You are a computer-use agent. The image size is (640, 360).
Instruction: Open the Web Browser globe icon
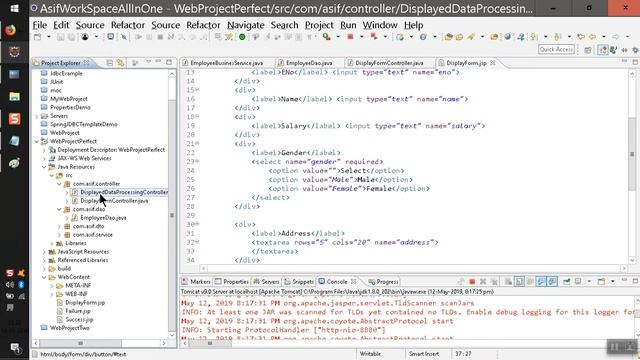[507, 37]
